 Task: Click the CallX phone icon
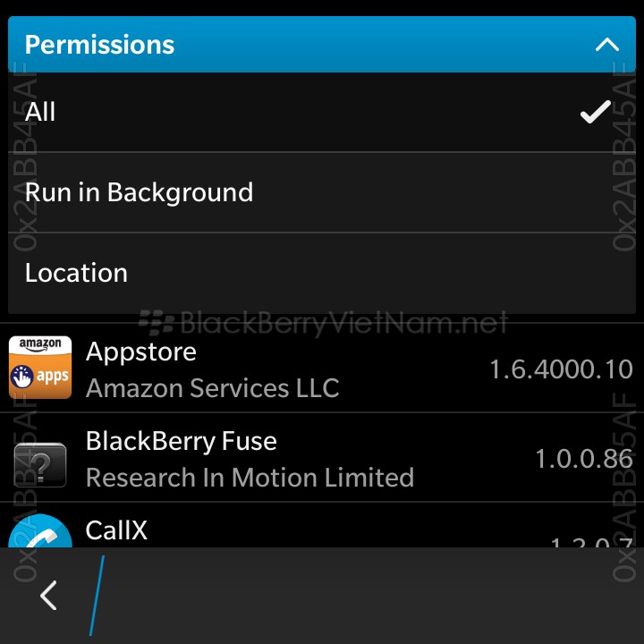click(40, 530)
